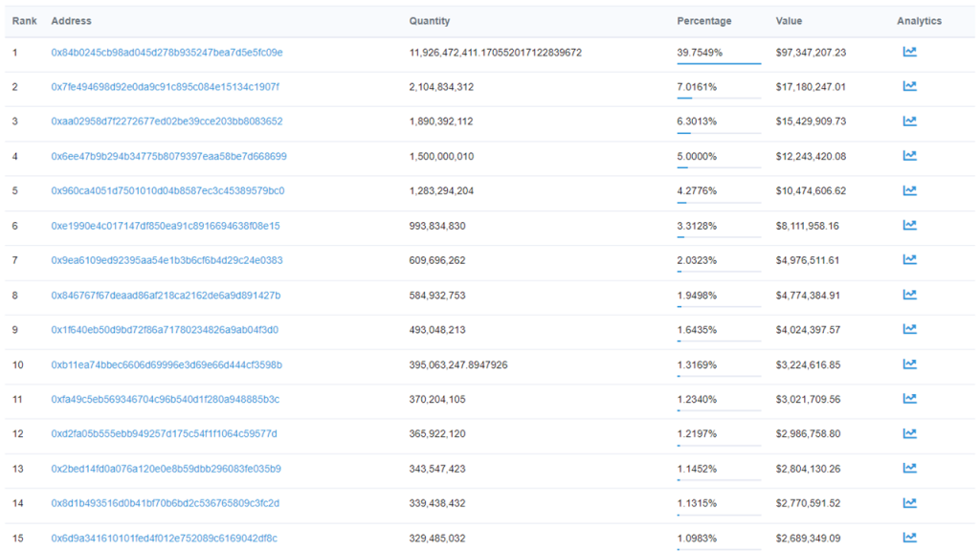Open analytics chart icon for rank 8 holder

[909, 295]
